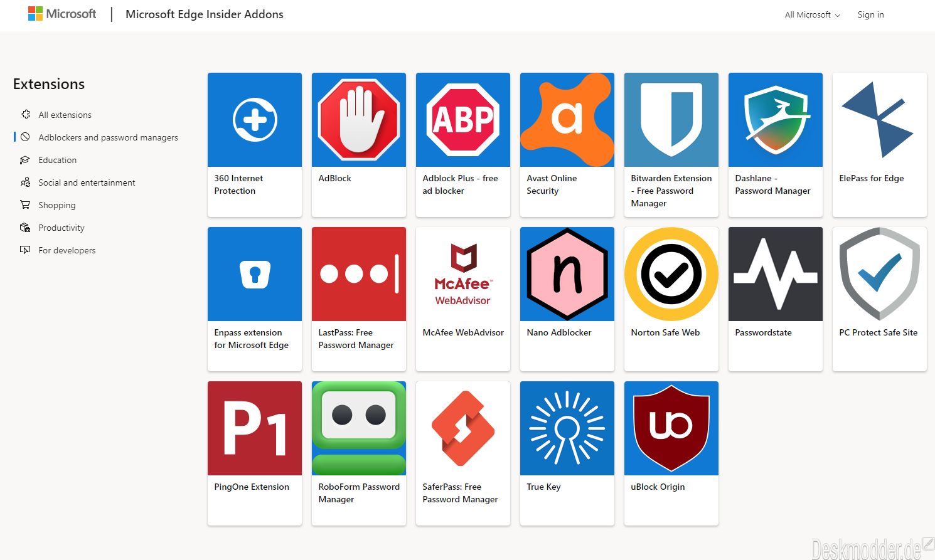935x560 pixels.
Task: Open the Enpass extension icon
Action: click(255, 274)
